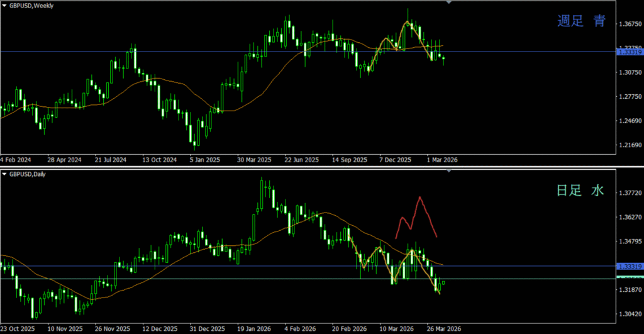Click the 1.36750 level on Weekly price scale

(x=629, y=25)
